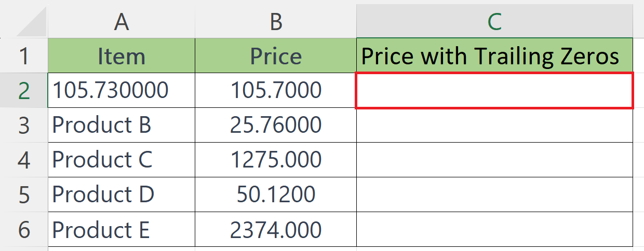Select row 6 header
The image size is (644, 251).
tap(24, 229)
